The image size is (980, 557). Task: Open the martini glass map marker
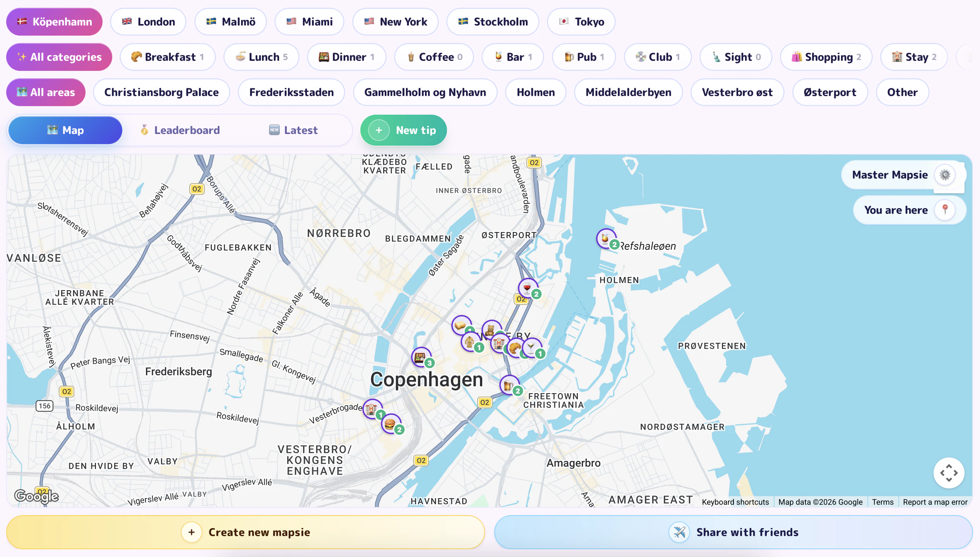coord(532,347)
